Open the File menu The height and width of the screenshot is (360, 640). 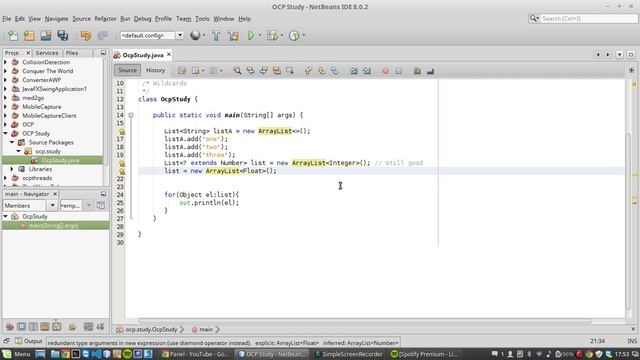coord(7,19)
